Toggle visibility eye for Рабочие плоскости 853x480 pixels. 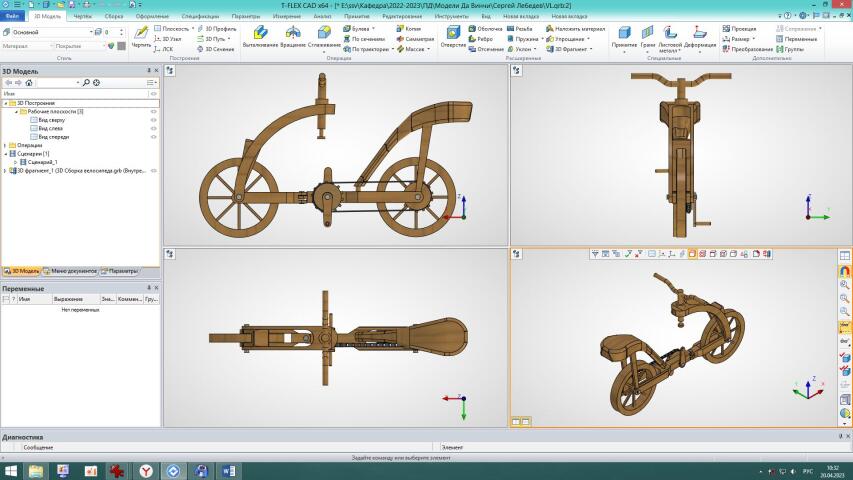click(153, 112)
